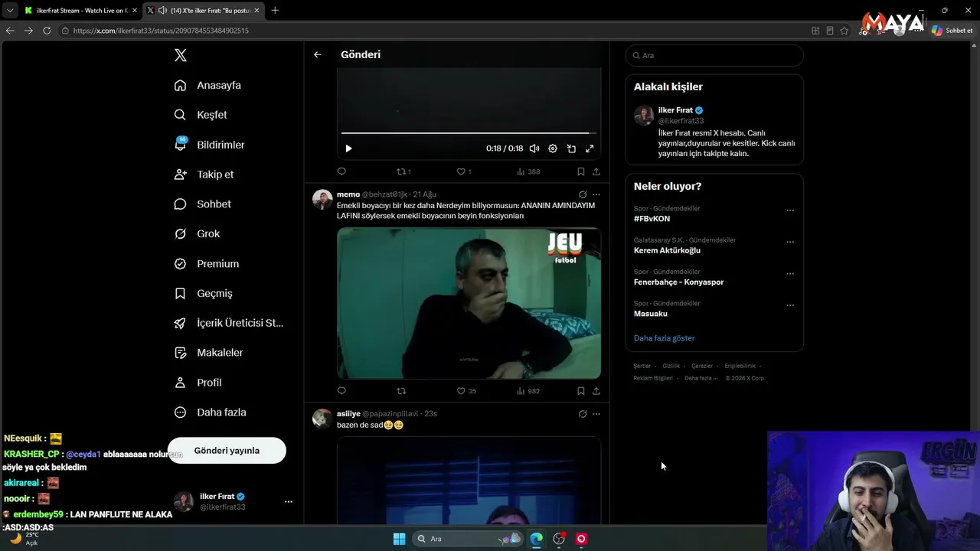Expand Daha fazla sidebar menu
This screenshot has height=551, width=980.
coord(210,412)
